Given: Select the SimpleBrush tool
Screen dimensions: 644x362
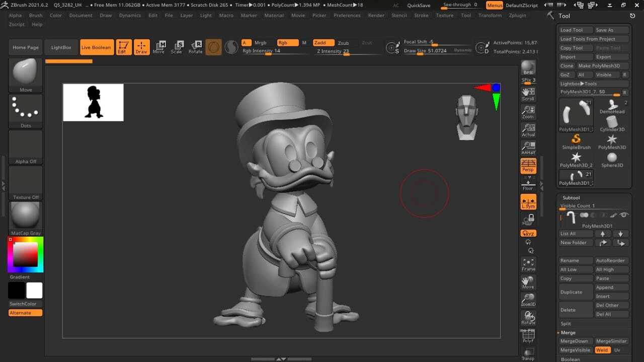Looking at the screenshot, I should [576, 142].
